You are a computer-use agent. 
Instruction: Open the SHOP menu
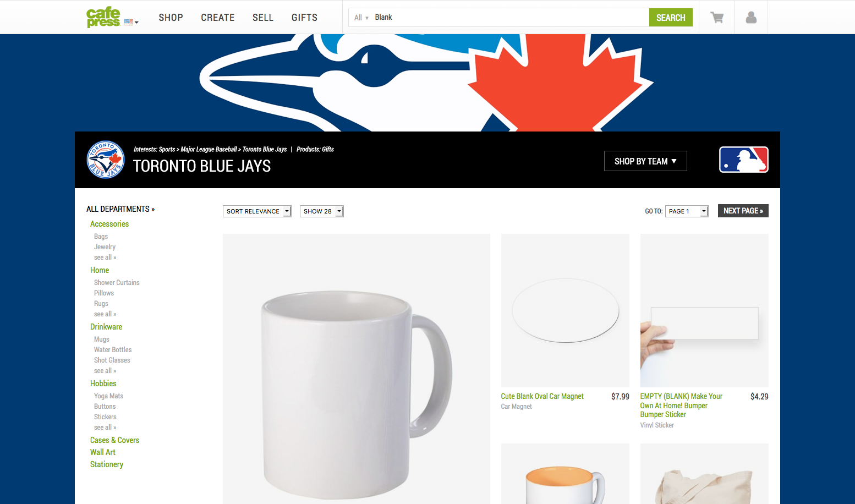171,18
